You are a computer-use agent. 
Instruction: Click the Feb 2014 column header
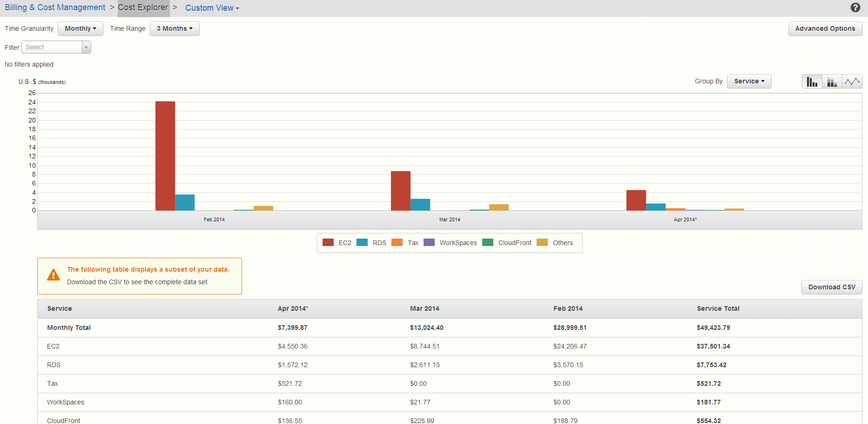point(568,308)
